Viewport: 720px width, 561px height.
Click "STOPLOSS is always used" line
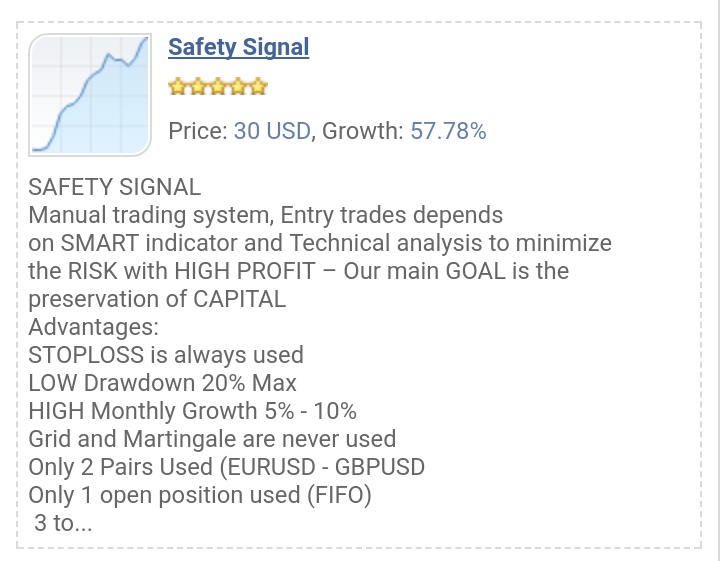[x=166, y=355]
